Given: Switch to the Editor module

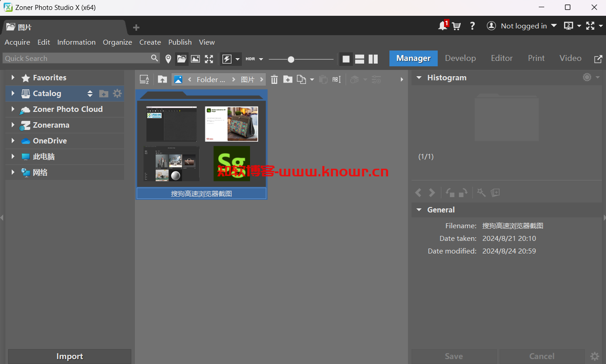Looking at the screenshot, I should click(502, 58).
